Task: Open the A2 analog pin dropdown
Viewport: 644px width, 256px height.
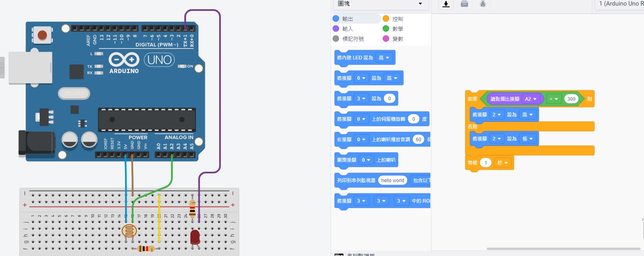Action: [x=531, y=99]
